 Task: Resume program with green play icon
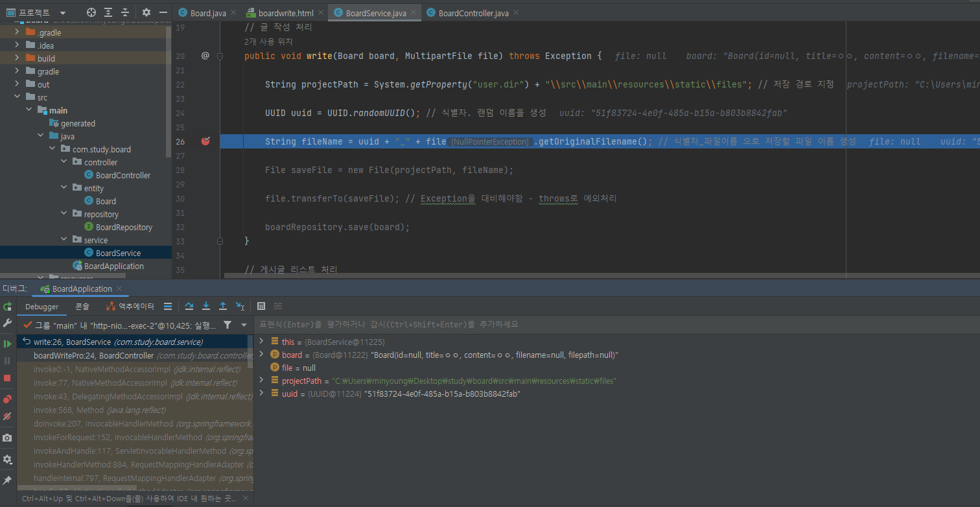pos(7,344)
